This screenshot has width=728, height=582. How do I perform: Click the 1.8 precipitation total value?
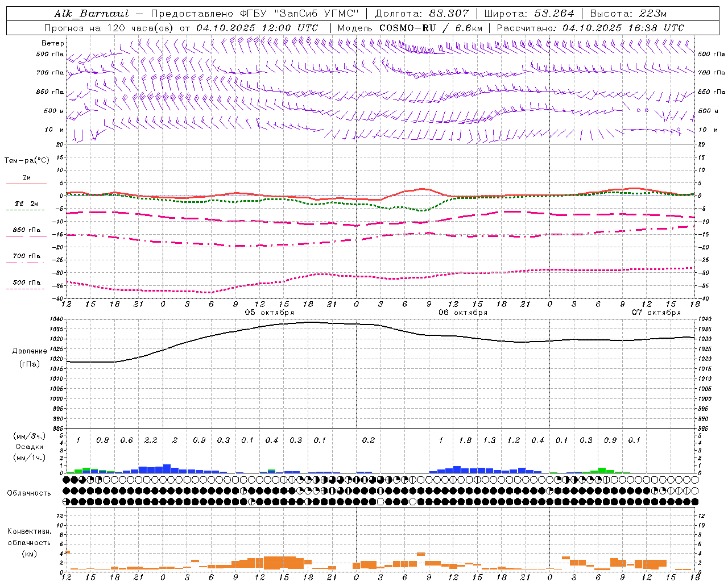coord(465,440)
